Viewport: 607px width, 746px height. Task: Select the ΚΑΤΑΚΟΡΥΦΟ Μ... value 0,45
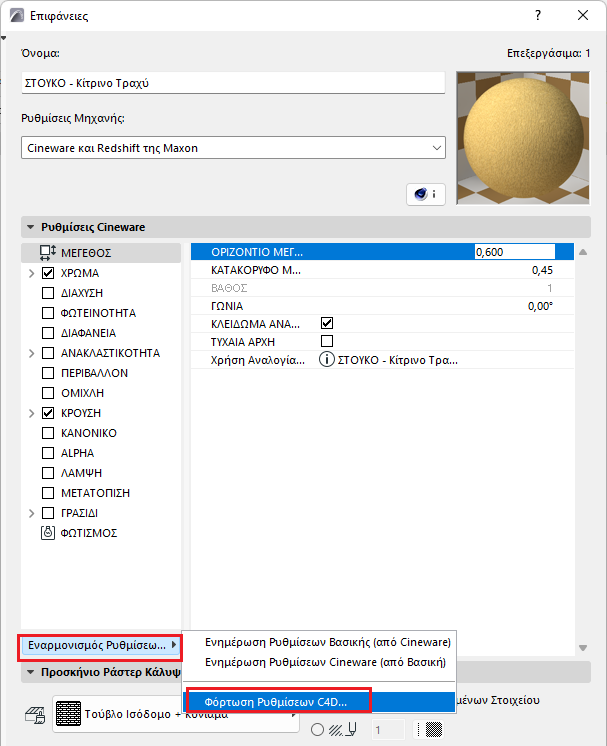(542, 270)
